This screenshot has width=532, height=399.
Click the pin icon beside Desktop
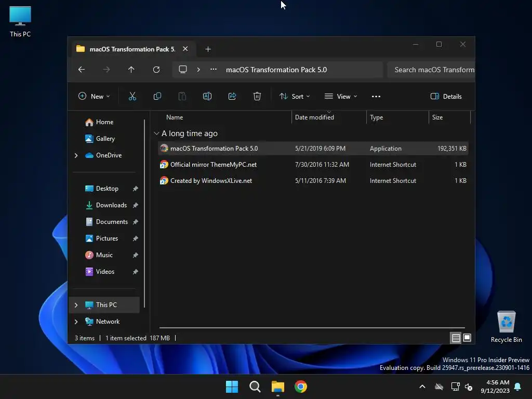point(136,189)
